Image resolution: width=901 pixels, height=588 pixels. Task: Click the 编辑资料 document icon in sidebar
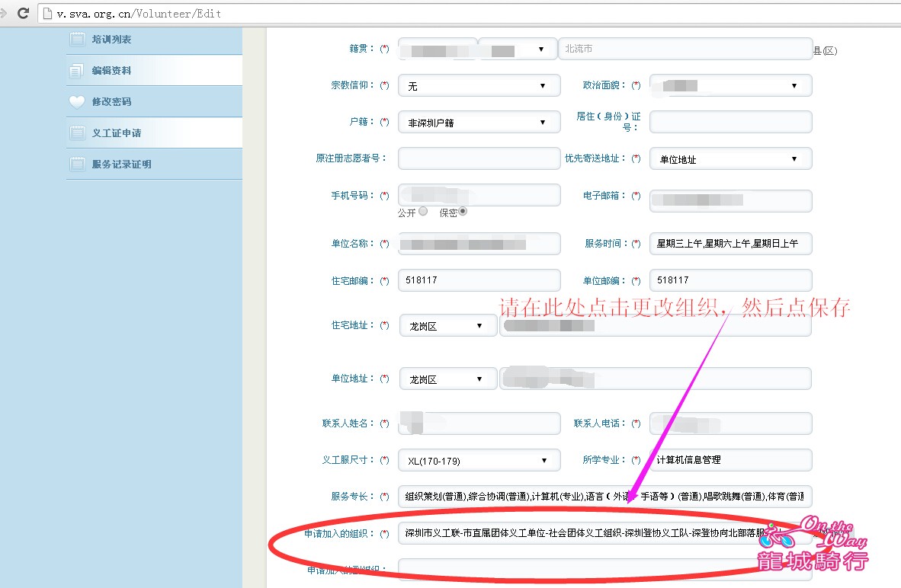[77, 71]
